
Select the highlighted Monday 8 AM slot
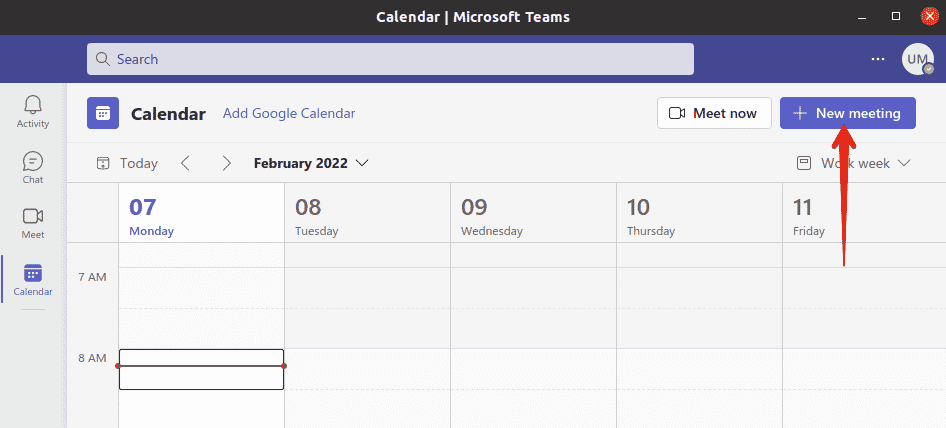point(202,369)
